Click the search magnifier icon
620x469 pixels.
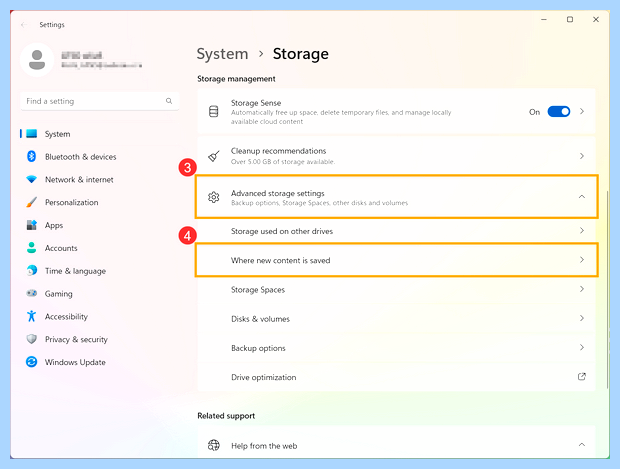tap(169, 101)
